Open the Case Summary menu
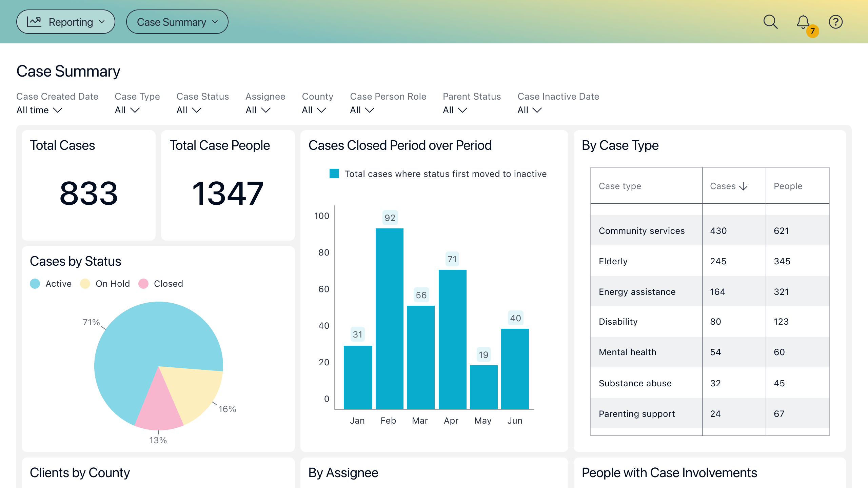The width and height of the screenshot is (868, 488). 177,22
